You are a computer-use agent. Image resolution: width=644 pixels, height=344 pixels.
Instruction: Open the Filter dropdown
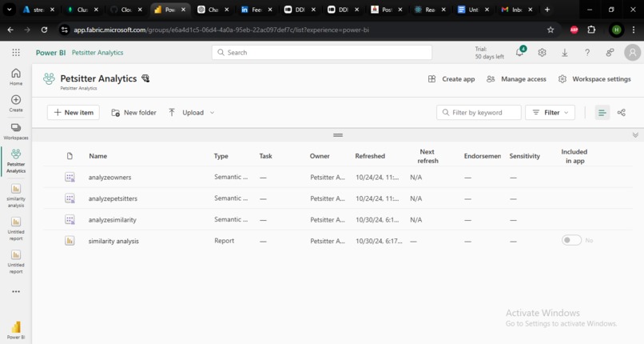click(550, 113)
